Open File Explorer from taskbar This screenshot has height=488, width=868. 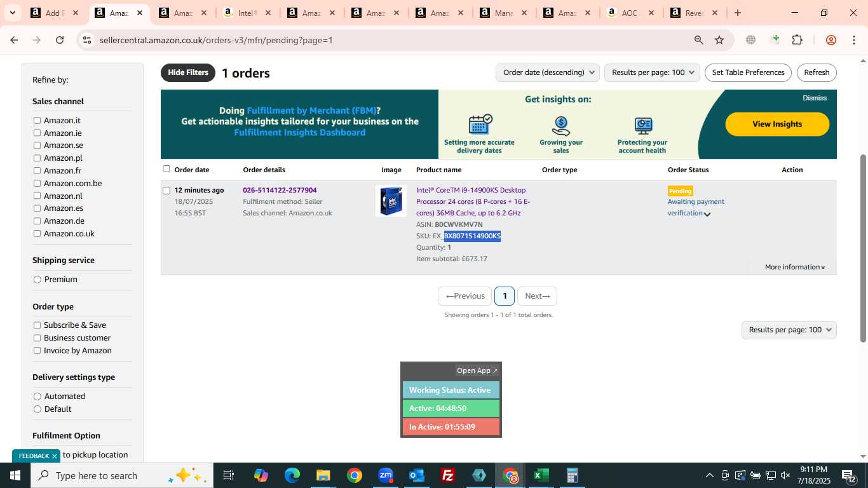pyautogui.click(x=323, y=475)
